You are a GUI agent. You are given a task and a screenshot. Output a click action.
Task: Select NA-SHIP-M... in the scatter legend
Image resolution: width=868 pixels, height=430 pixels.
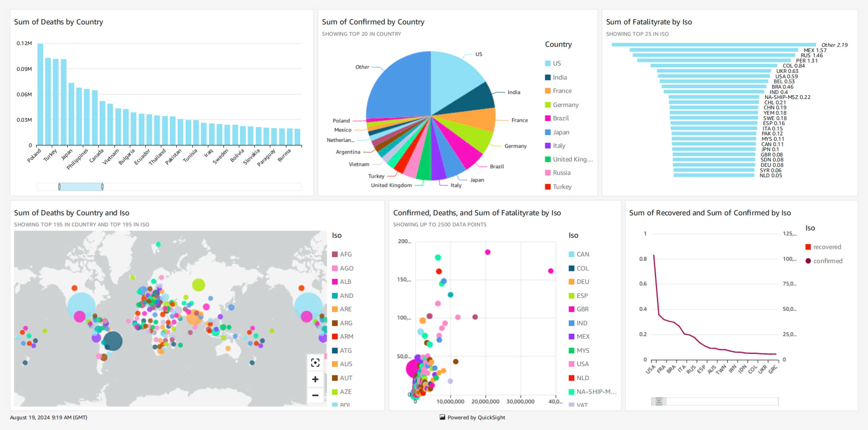pyautogui.click(x=593, y=392)
